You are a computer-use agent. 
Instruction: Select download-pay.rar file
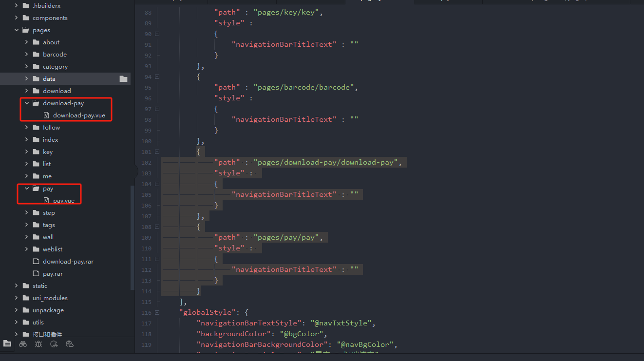68,262
